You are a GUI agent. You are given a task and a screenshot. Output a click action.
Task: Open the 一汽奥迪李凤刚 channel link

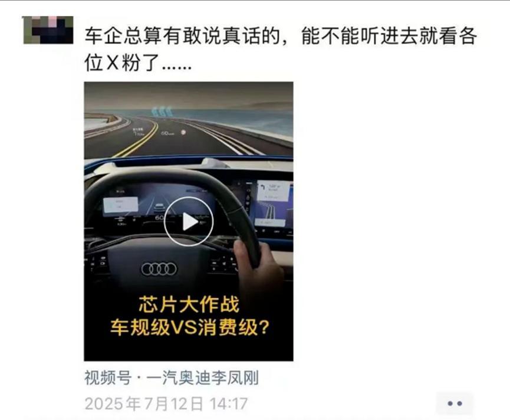203,378
